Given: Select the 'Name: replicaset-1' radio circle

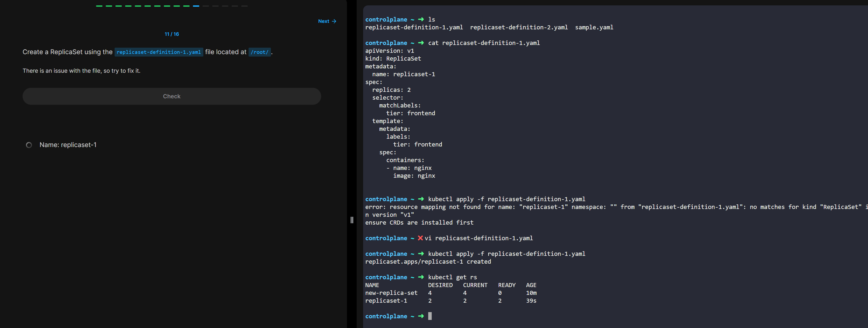Looking at the screenshot, I should 29,145.
